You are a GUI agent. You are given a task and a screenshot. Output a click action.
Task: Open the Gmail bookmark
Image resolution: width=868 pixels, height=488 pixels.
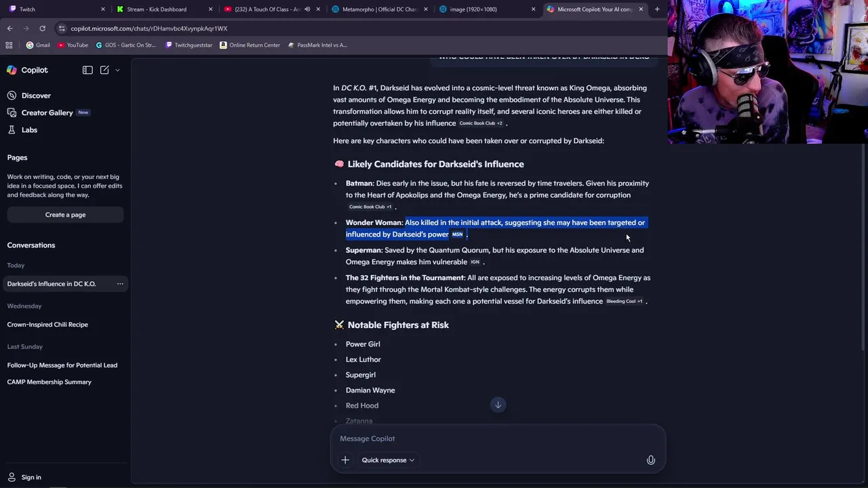click(38, 45)
